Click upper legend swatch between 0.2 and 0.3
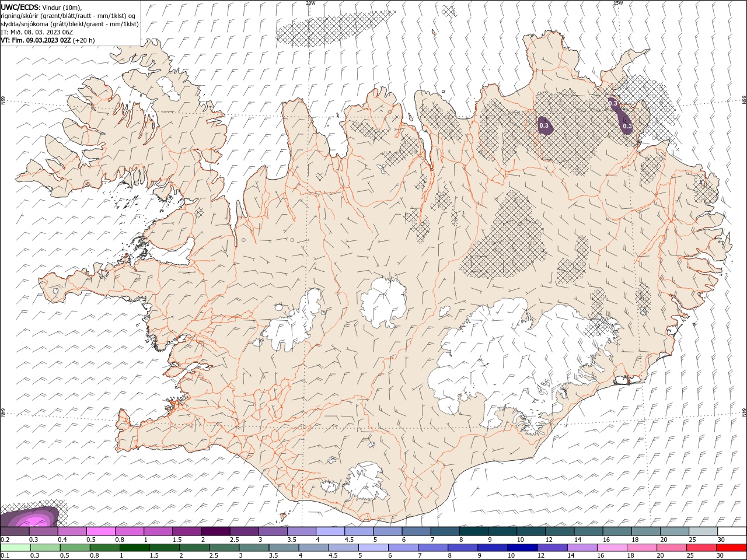 pyautogui.click(x=15, y=531)
